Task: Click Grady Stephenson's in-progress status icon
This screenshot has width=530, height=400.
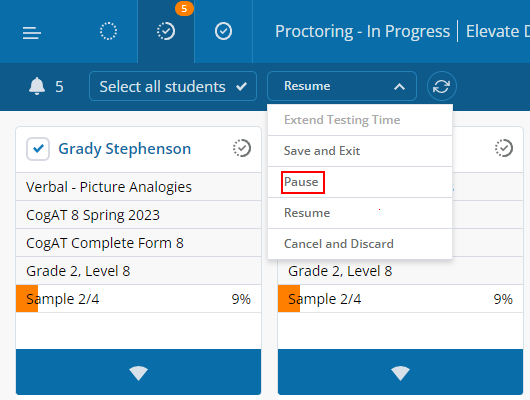Action: (x=242, y=148)
